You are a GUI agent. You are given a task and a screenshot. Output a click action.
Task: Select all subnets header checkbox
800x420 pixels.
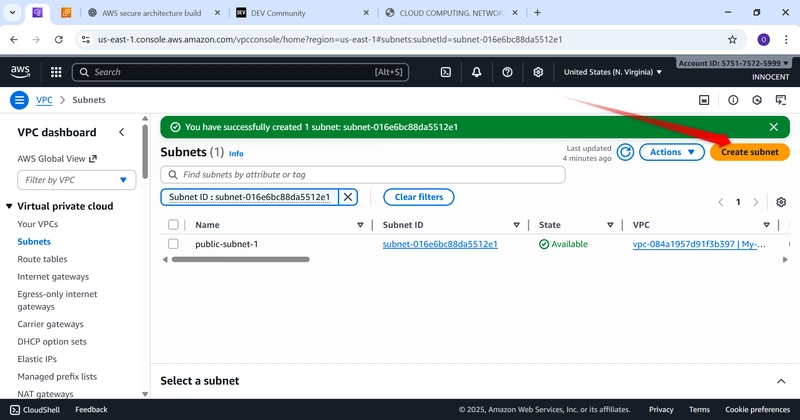point(173,225)
